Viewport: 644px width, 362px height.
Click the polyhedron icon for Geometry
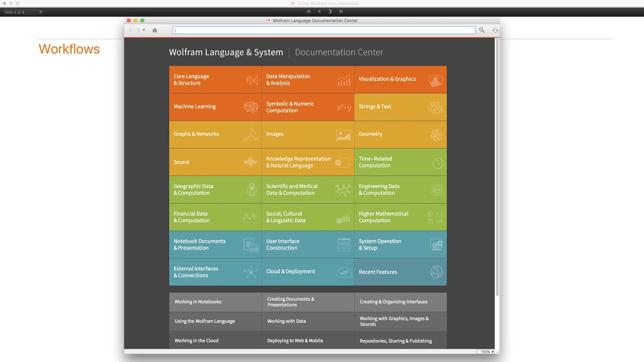point(436,135)
